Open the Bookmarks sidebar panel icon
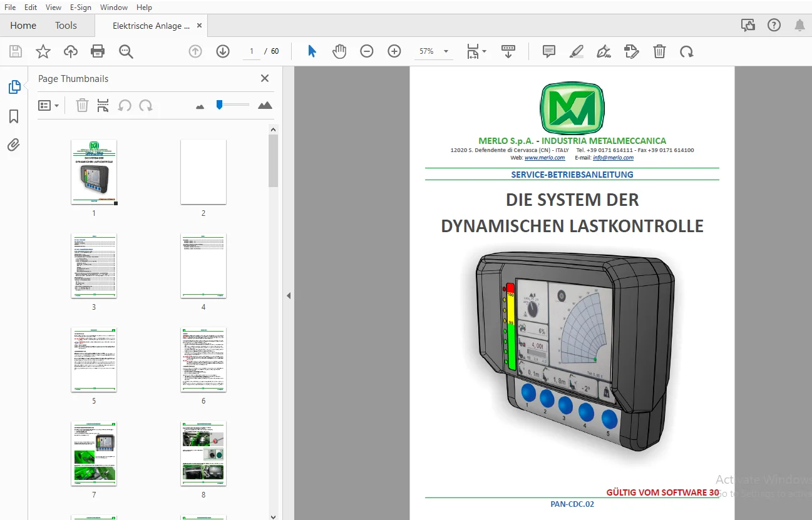812x520 pixels. pyautogui.click(x=14, y=116)
